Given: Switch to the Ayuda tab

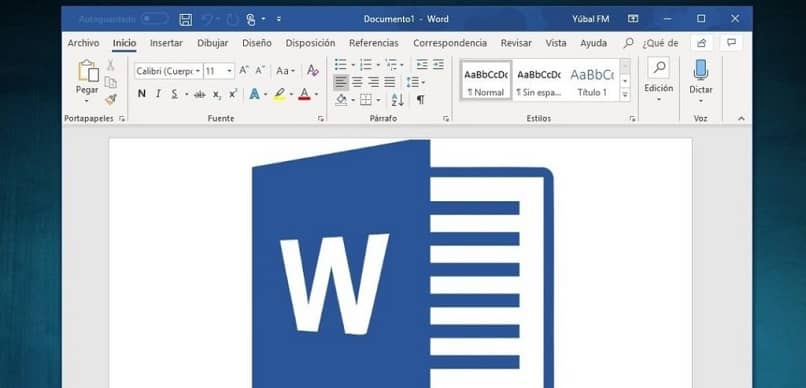Looking at the screenshot, I should (x=594, y=43).
